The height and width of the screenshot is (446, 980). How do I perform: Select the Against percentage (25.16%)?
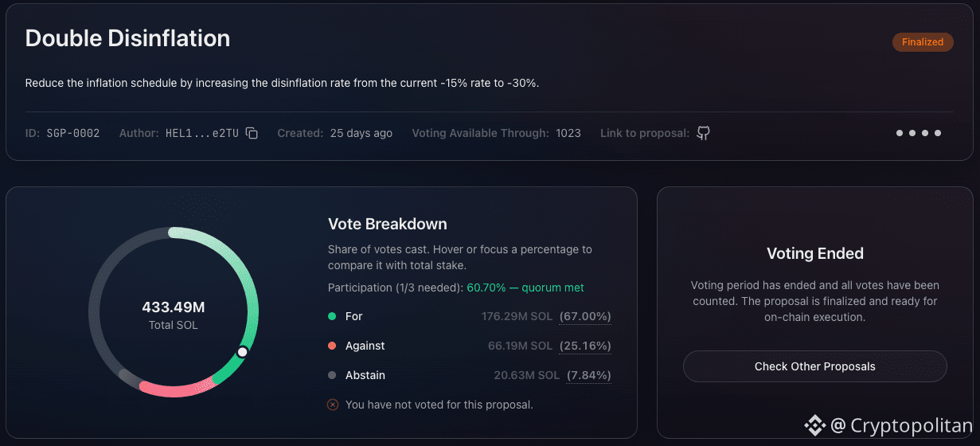coord(585,346)
